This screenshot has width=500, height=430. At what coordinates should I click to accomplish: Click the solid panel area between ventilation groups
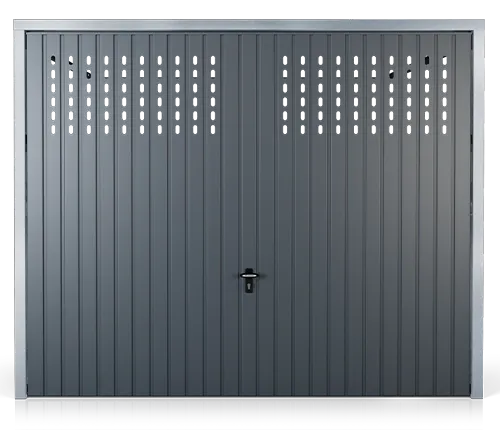click(x=249, y=95)
